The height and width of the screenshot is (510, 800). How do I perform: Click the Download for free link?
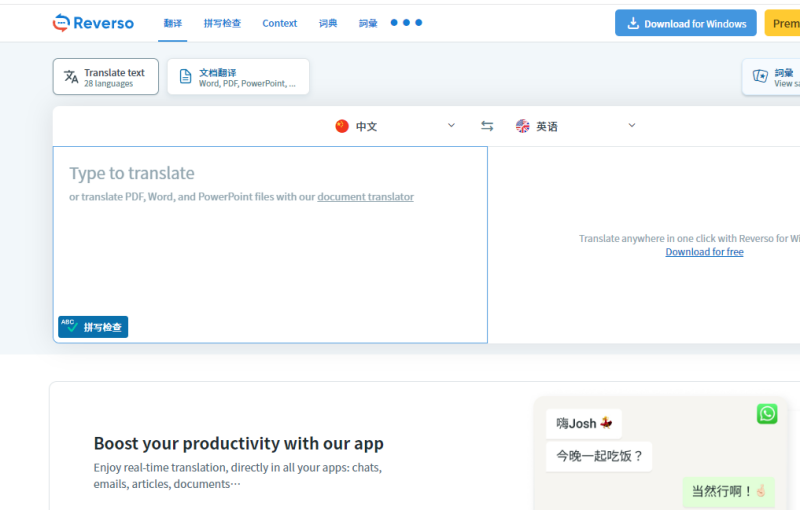coord(704,252)
